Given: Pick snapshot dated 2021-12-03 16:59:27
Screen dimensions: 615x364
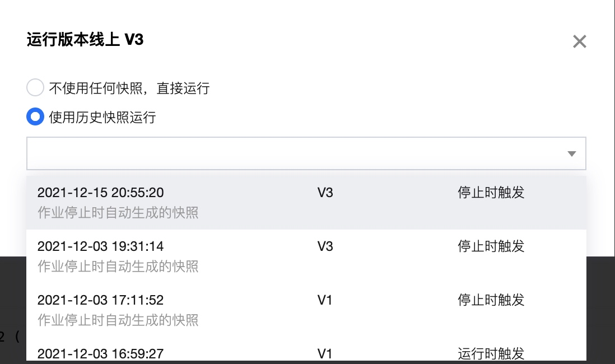Looking at the screenshot, I should (101, 353).
